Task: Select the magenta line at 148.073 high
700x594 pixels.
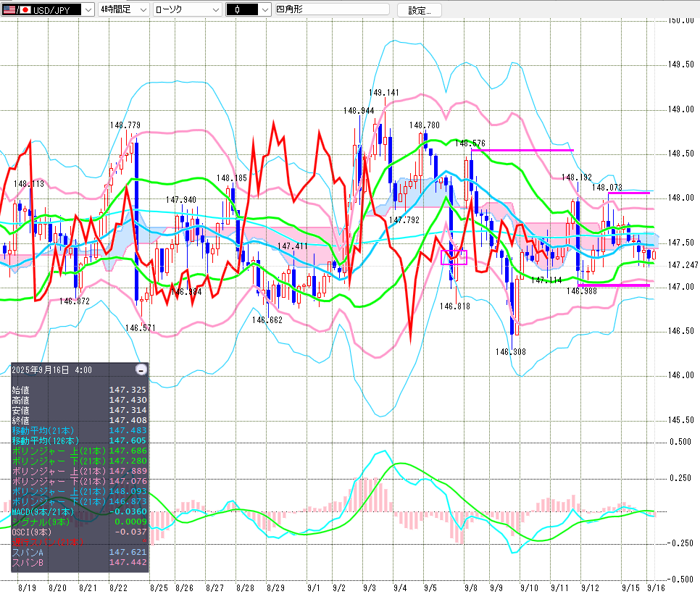Action: point(628,193)
